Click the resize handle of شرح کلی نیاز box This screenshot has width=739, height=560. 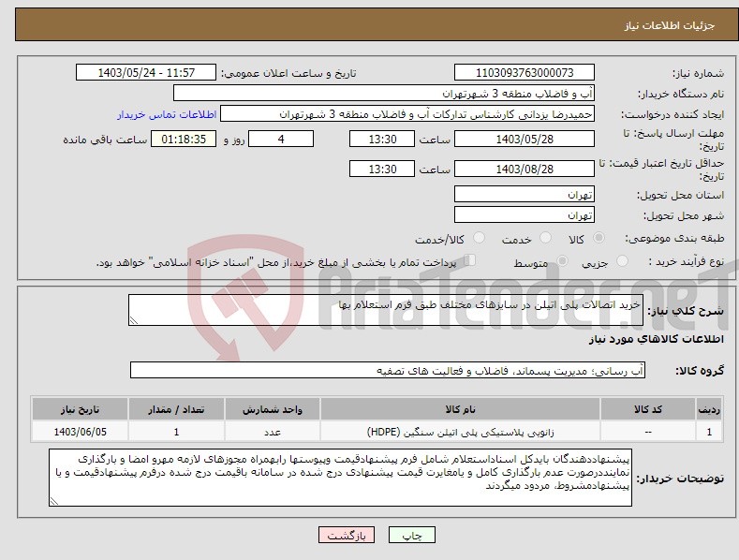[134, 320]
